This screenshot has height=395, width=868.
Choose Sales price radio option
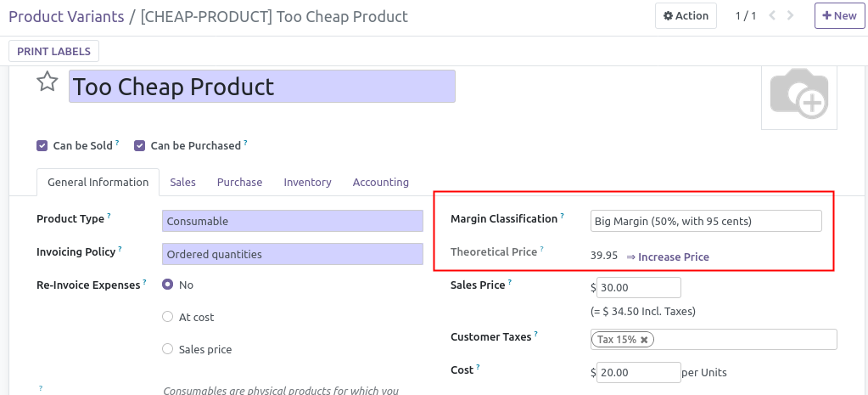pos(167,349)
